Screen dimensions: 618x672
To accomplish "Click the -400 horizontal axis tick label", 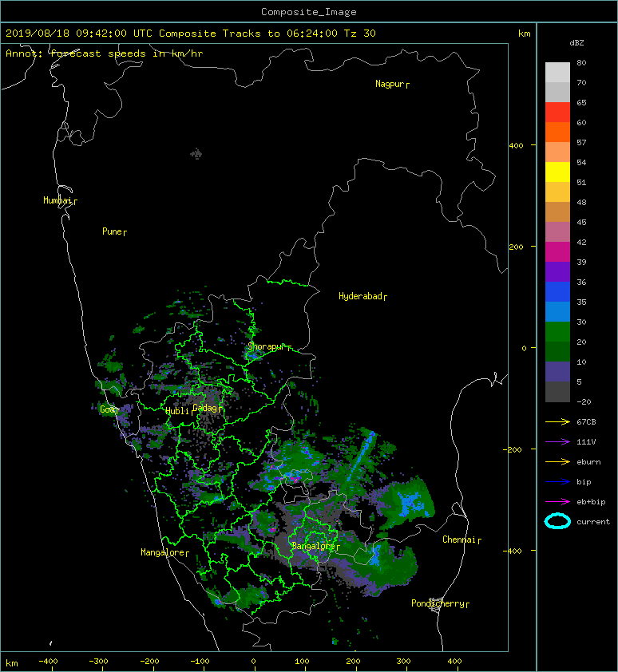I will (x=48, y=662).
